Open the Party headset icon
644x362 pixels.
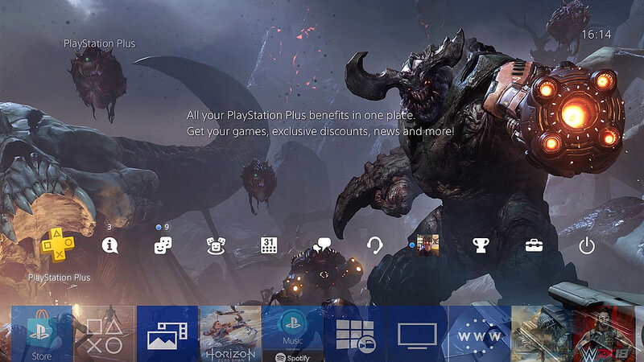coord(374,245)
